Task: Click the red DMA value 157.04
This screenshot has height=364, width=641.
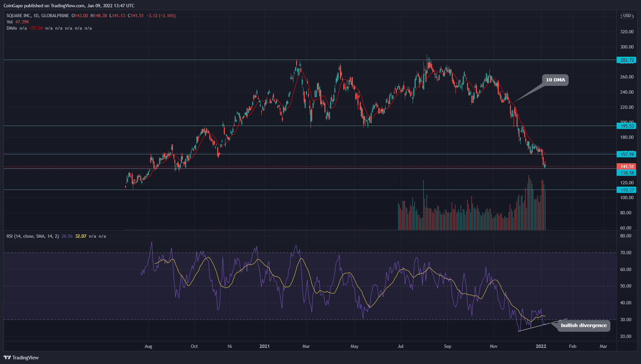Action: click(x=36, y=28)
